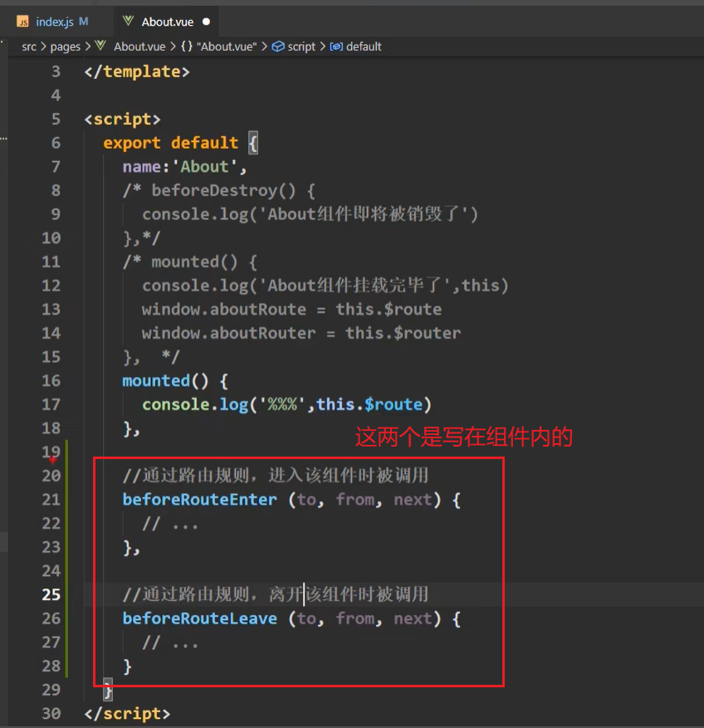Click the cube icon before script breadcrumb

[278, 46]
